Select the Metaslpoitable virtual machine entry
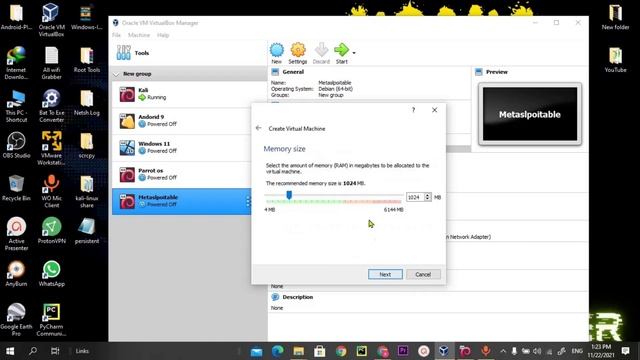The height and width of the screenshot is (360, 640). coord(182,201)
